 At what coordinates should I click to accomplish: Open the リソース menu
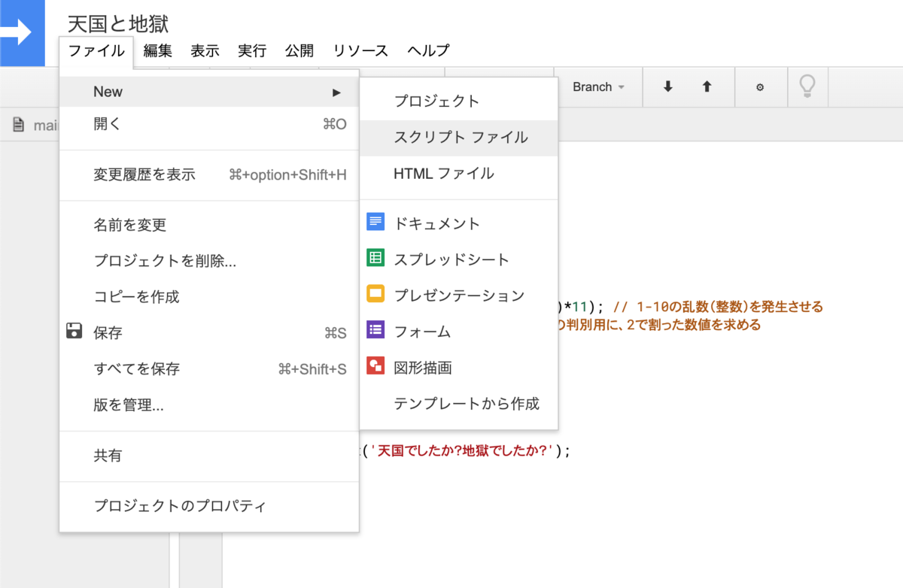(361, 51)
